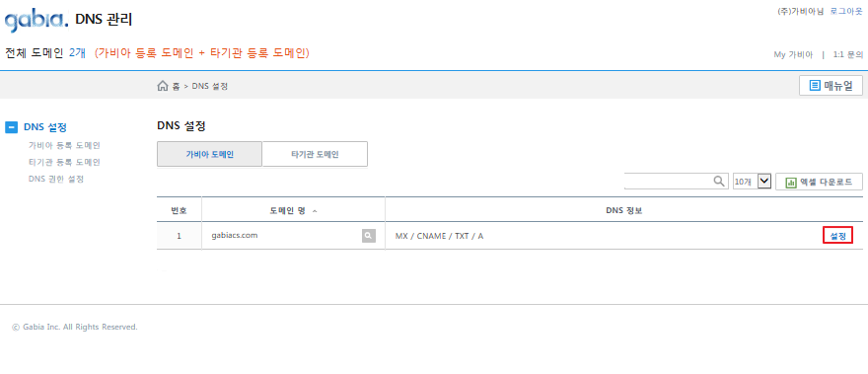This screenshot has height=374, width=868.
Task: Click the home icon in breadcrumb
Action: coord(162,86)
